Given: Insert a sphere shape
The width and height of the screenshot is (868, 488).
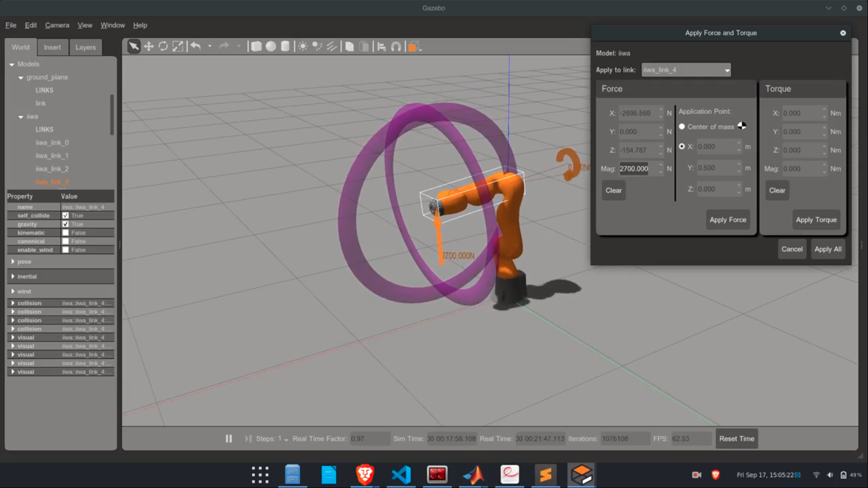Looking at the screenshot, I should 271,47.
